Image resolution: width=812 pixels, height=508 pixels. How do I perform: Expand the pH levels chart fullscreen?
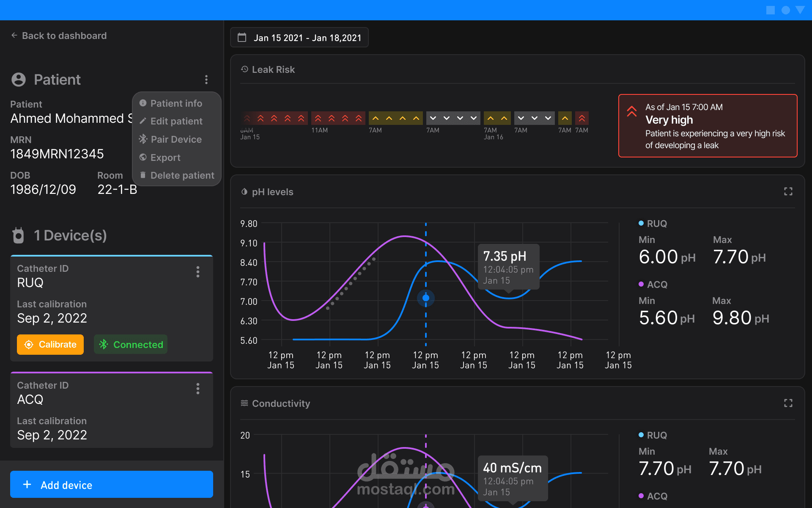point(788,192)
